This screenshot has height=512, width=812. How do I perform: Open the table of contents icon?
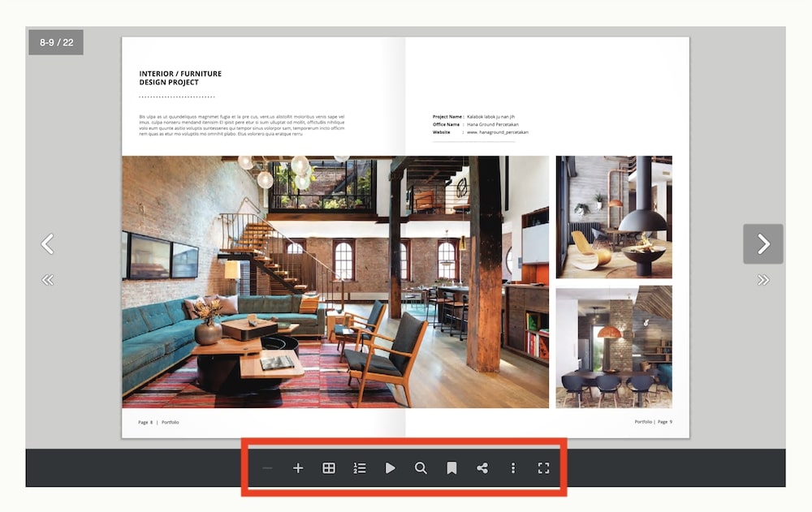pos(360,468)
